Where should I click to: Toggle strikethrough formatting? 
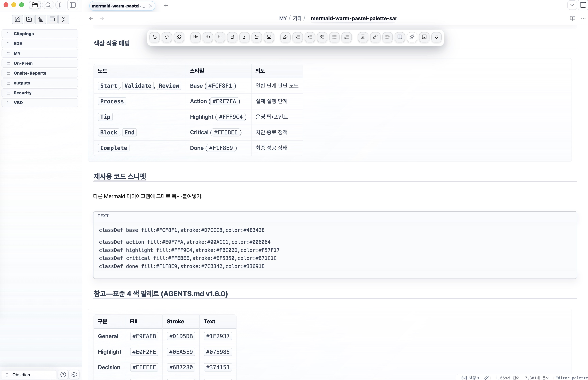[257, 37]
